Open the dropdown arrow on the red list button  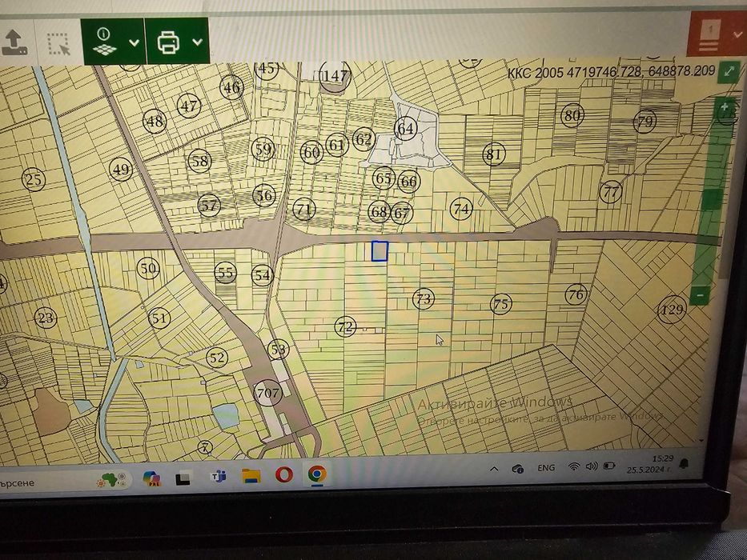pyautogui.click(x=738, y=34)
